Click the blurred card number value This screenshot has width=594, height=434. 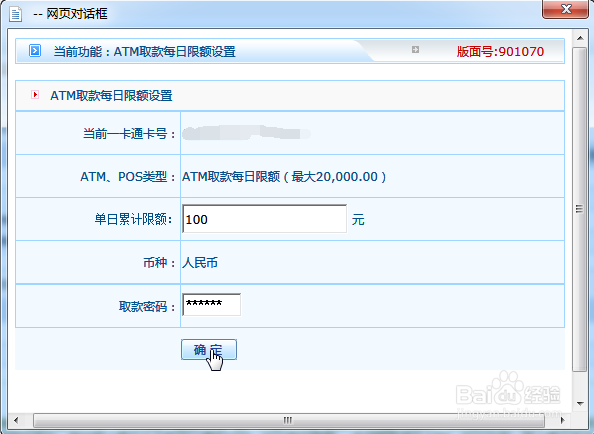click(247, 133)
